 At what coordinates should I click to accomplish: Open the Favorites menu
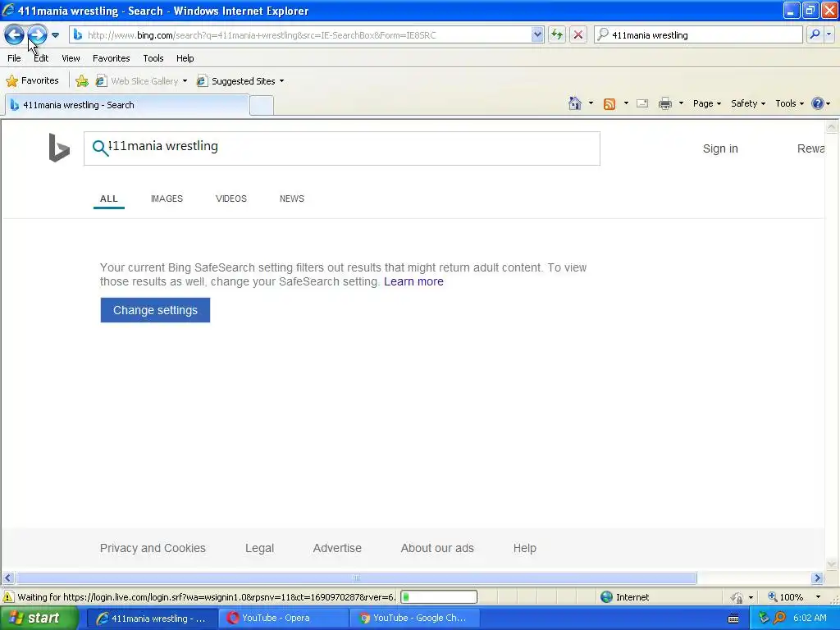(112, 58)
